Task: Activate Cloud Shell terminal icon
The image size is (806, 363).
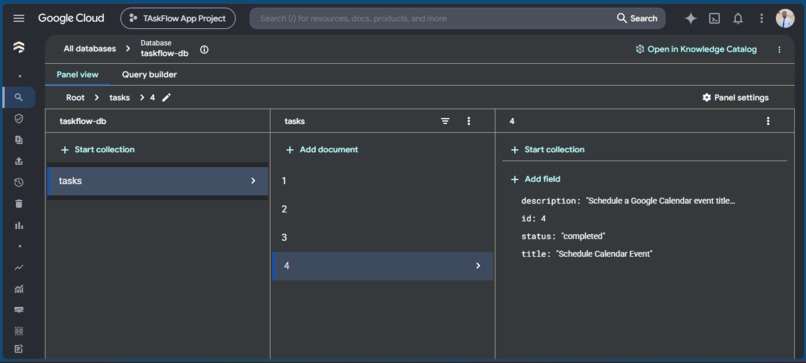Action: click(x=715, y=19)
